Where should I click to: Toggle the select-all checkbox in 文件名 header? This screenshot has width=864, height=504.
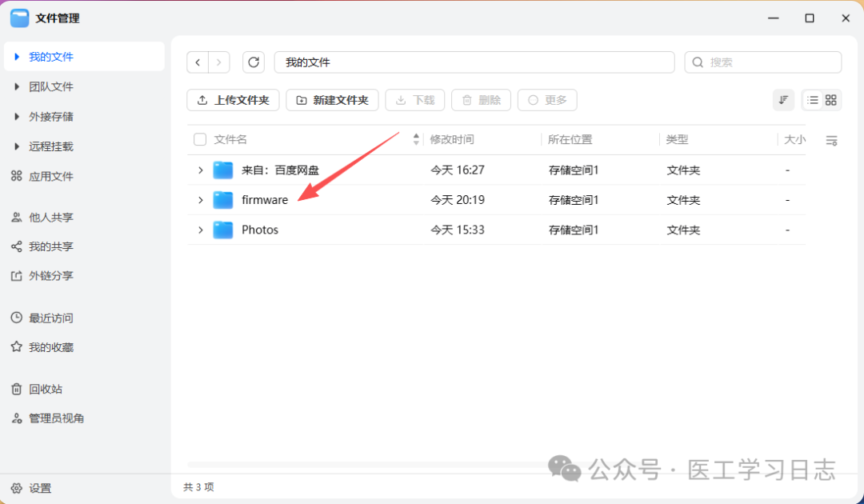coord(199,138)
